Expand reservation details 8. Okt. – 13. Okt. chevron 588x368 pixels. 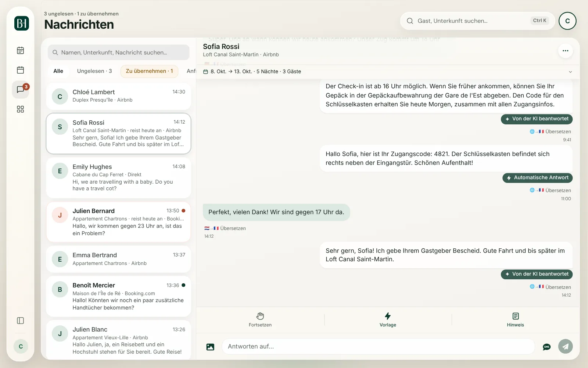570,72
